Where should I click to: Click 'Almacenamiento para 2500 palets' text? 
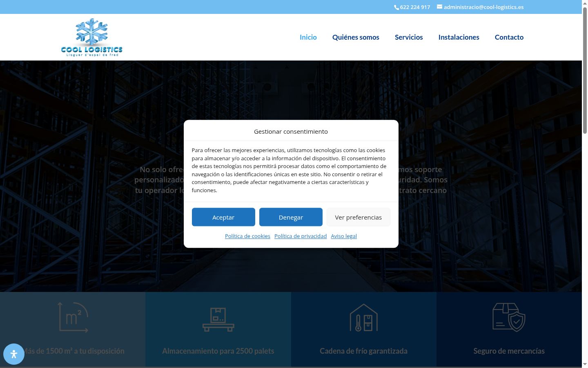pos(218,351)
